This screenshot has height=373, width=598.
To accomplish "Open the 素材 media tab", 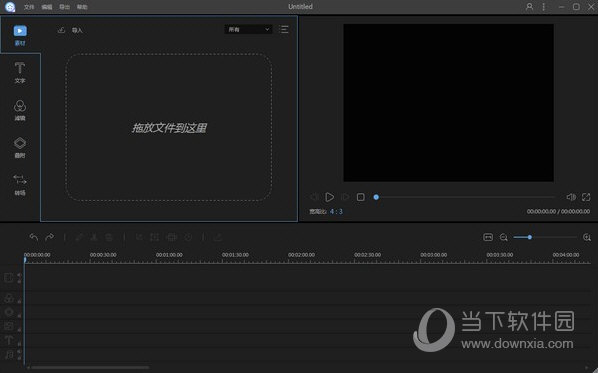I will [20, 35].
